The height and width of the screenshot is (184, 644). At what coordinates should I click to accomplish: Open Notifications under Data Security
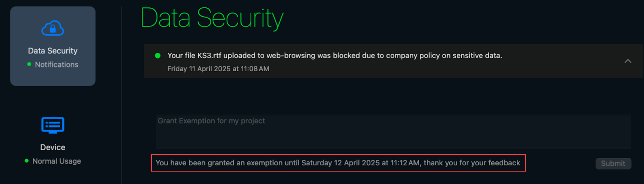tap(57, 65)
